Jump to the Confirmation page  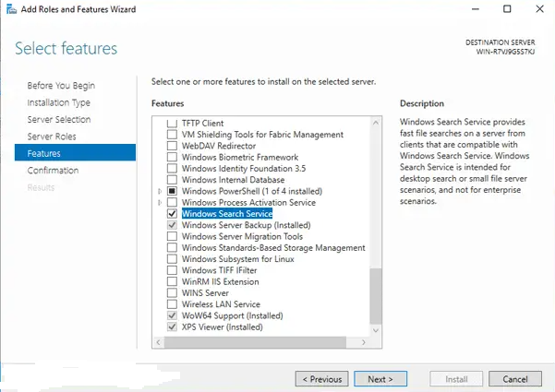pos(53,171)
